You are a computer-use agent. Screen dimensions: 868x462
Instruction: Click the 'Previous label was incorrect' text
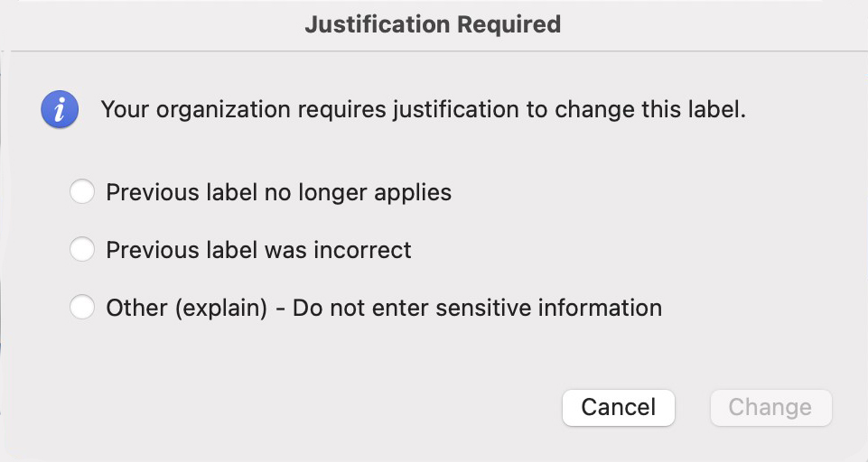pyautogui.click(x=258, y=250)
